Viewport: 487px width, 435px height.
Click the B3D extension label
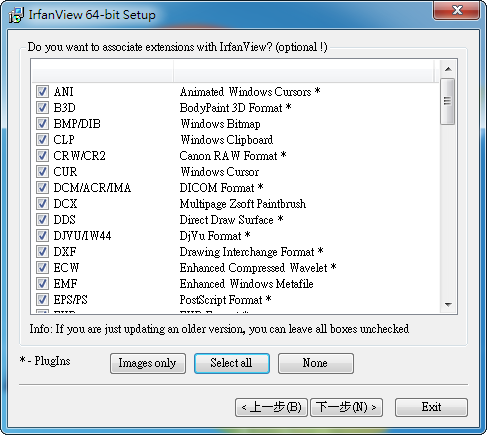click(x=64, y=108)
